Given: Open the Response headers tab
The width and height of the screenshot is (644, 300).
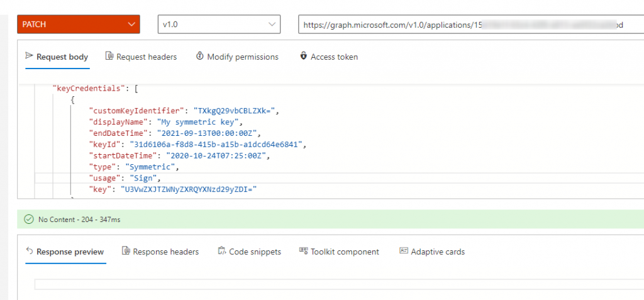Looking at the screenshot, I should pos(160,252).
